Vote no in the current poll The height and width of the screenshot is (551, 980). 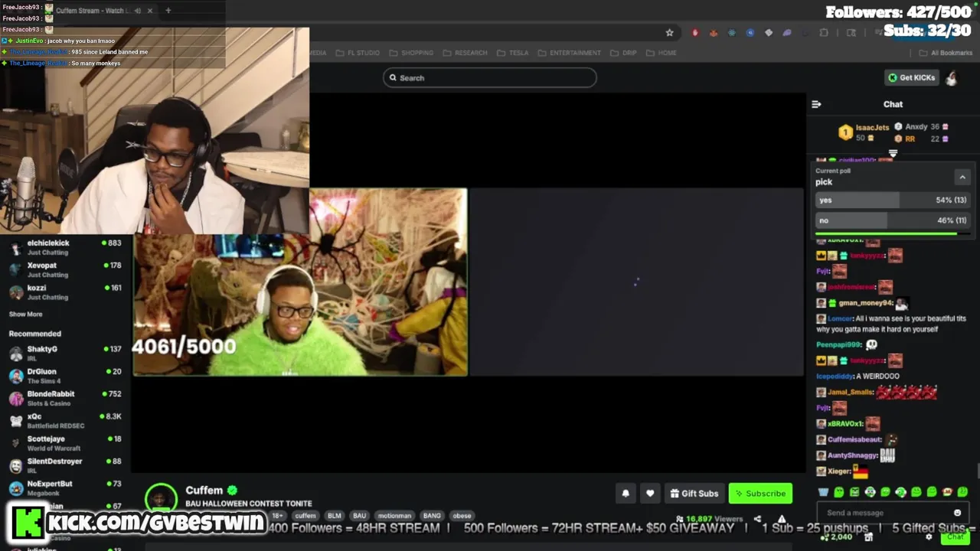click(x=893, y=220)
